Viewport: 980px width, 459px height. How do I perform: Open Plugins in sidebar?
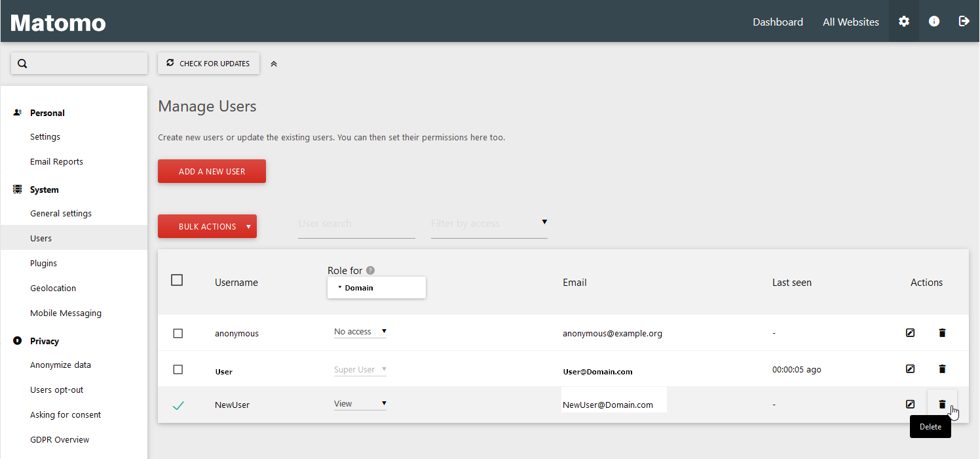(x=43, y=263)
